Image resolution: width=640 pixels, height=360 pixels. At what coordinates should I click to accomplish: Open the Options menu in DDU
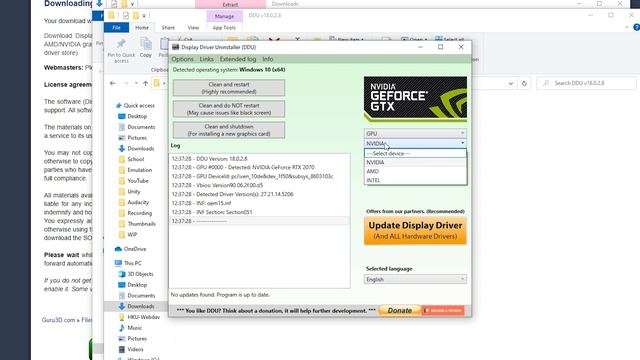[182, 59]
